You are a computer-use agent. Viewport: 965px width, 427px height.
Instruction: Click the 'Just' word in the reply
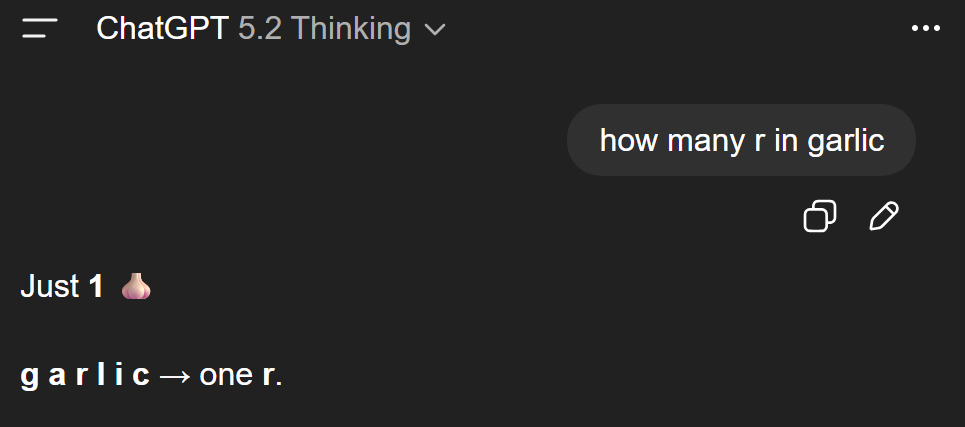pyautogui.click(x=50, y=287)
